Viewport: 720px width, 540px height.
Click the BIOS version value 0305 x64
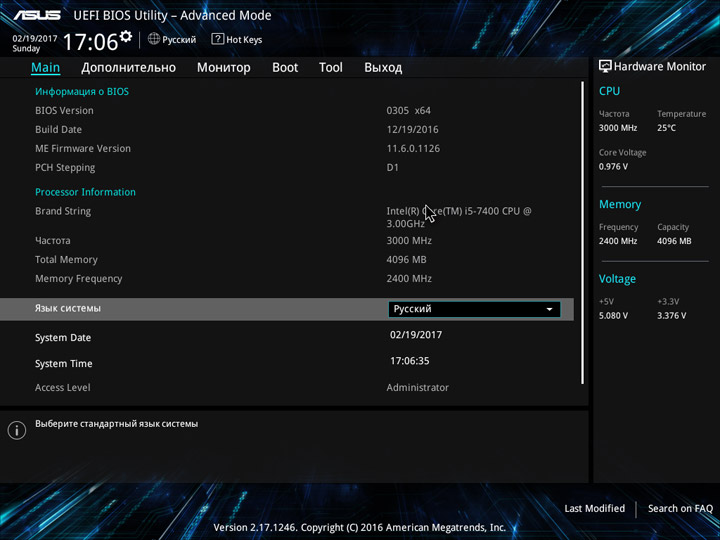click(409, 111)
